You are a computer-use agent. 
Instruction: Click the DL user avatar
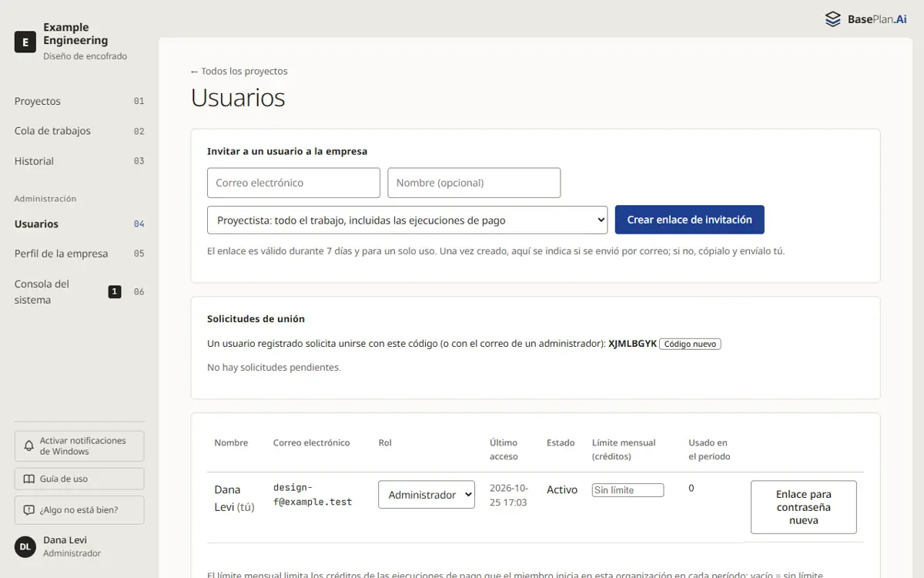pyautogui.click(x=25, y=546)
